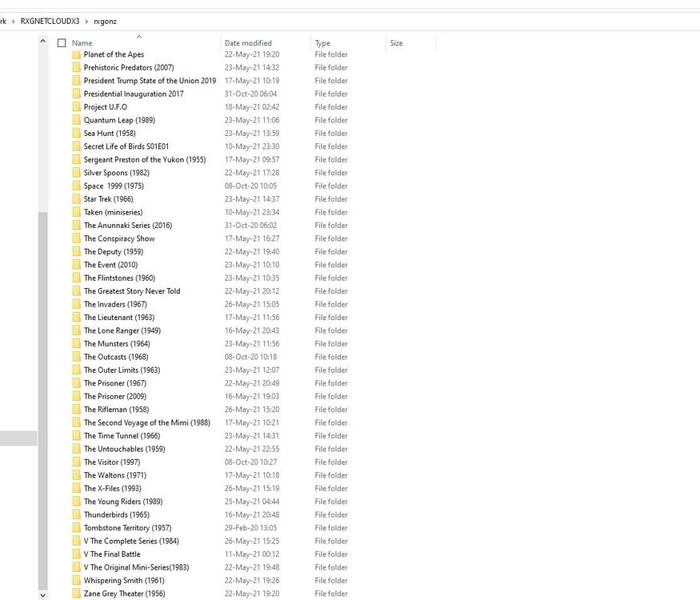Click the date 25-May-21 04:44

pos(252,502)
